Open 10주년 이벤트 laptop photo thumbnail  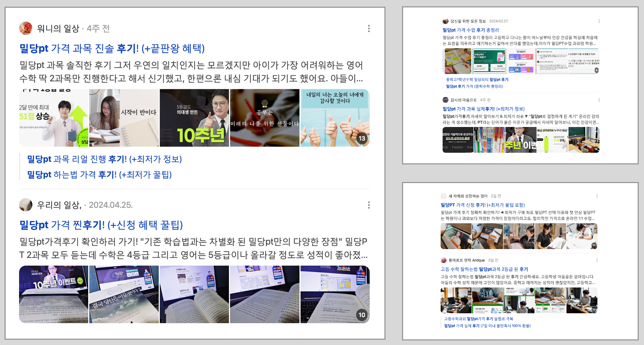[x=54, y=294]
